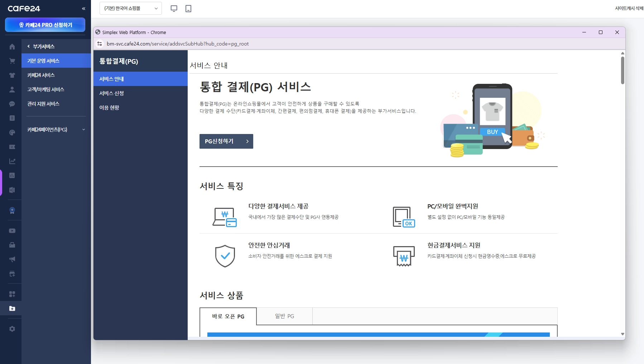Click the 서비스 상품 heading

pyautogui.click(x=221, y=296)
